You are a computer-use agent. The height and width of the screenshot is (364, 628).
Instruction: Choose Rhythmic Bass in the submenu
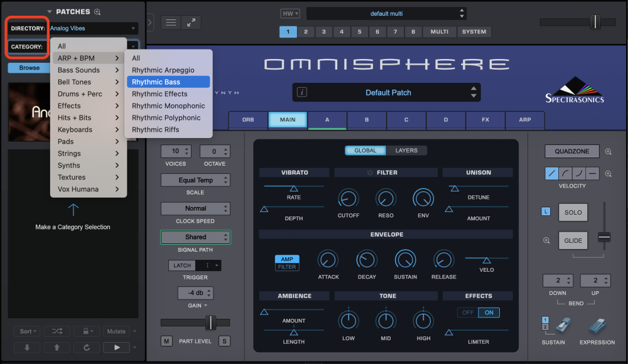click(168, 82)
